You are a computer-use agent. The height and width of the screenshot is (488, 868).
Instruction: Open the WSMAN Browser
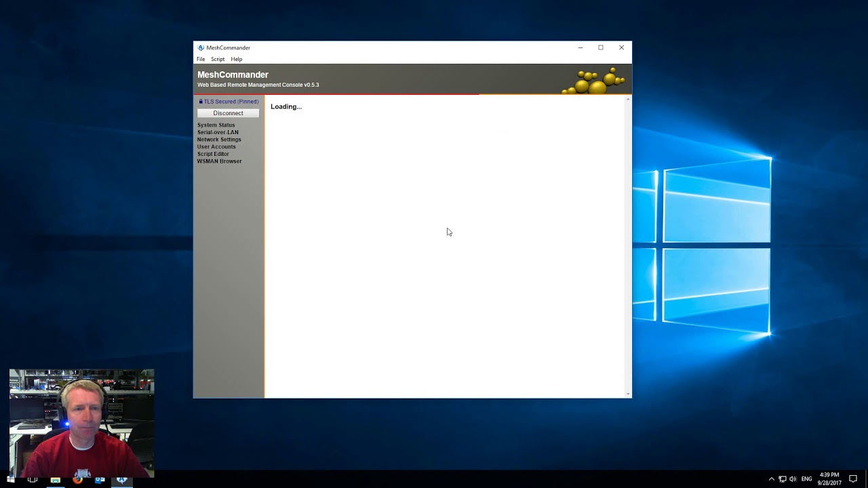[219, 161]
